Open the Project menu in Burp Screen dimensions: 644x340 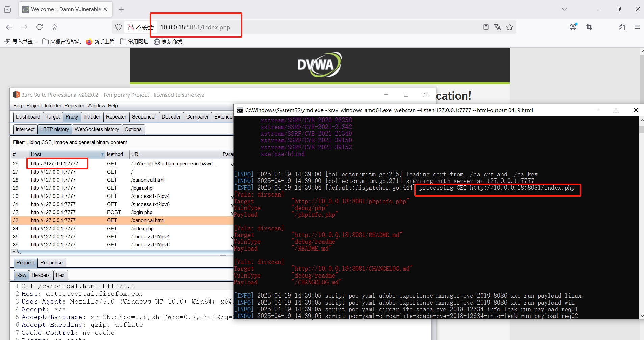coord(34,106)
